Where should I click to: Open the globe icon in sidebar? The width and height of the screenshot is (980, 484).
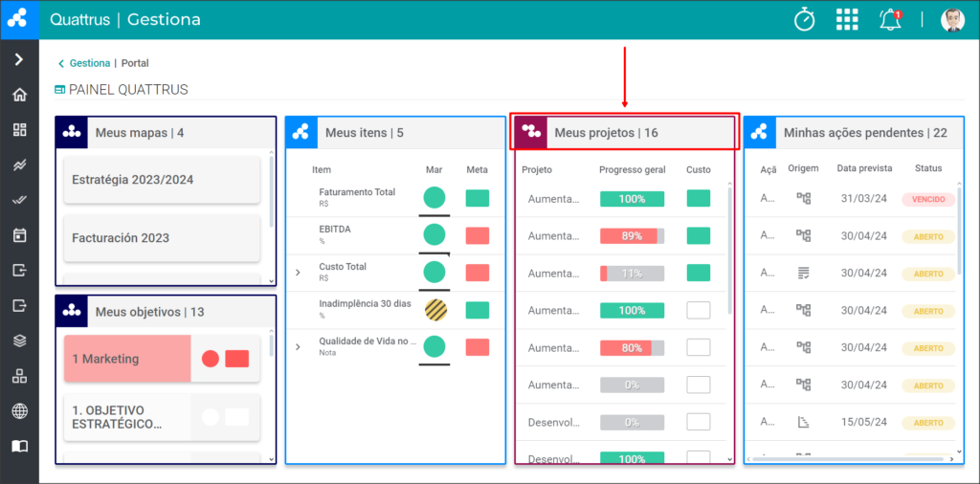point(19,411)
